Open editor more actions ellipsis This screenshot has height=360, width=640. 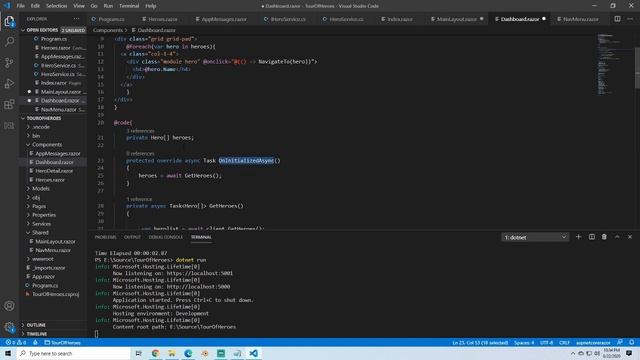[x=630, y=19]
